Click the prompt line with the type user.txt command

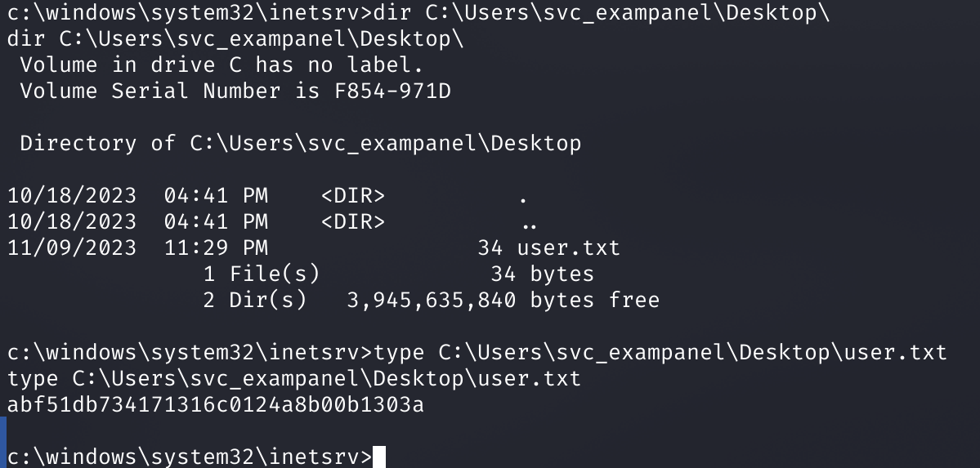click(477, 352)
